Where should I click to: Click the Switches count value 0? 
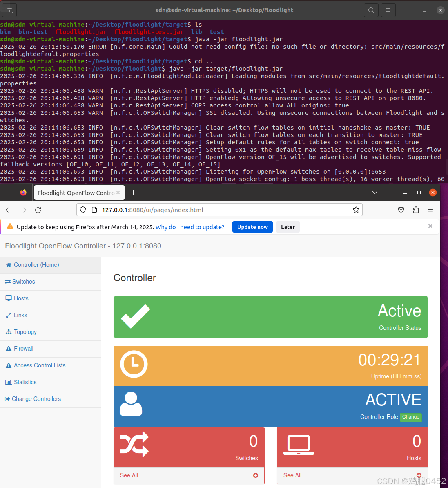[x=253, y=441]
